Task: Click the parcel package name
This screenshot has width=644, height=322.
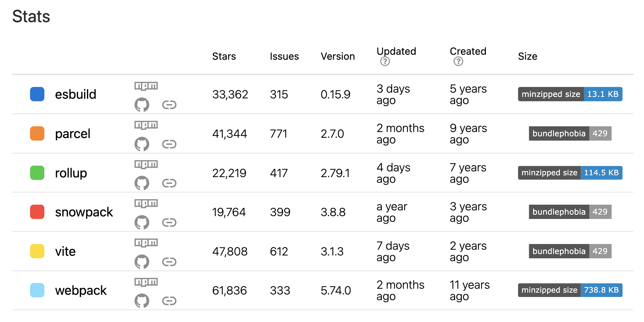Action: click(x=73, y=134)
